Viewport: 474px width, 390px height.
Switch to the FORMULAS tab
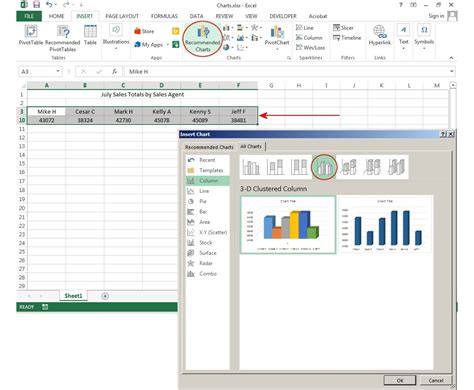[164, 16]
